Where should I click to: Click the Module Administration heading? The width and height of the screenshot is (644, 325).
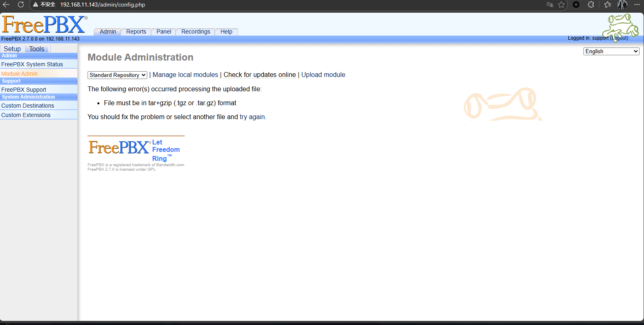coord(140,57)
